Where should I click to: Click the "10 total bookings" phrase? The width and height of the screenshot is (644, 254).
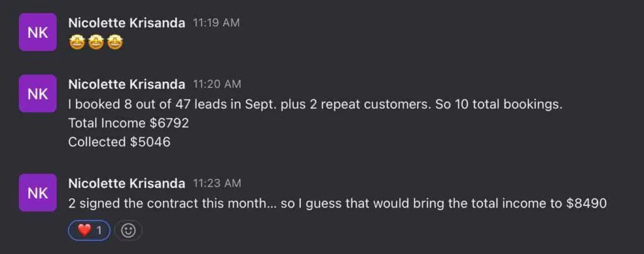pos(507,104)
